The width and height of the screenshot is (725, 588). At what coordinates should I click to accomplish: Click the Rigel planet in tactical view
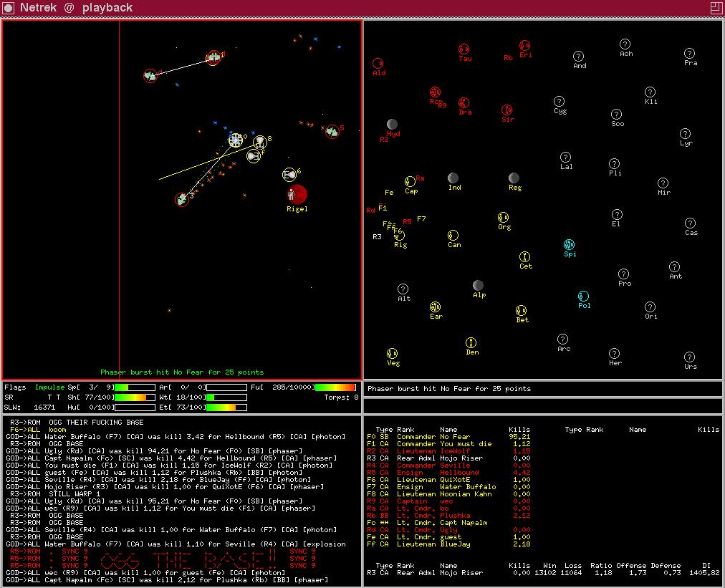[297, 194]
